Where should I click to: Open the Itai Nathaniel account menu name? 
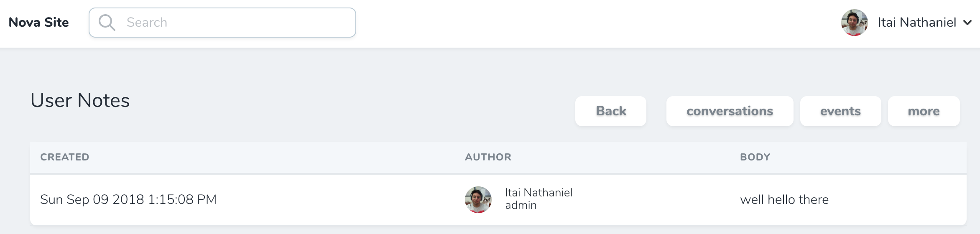coord(916,23)
